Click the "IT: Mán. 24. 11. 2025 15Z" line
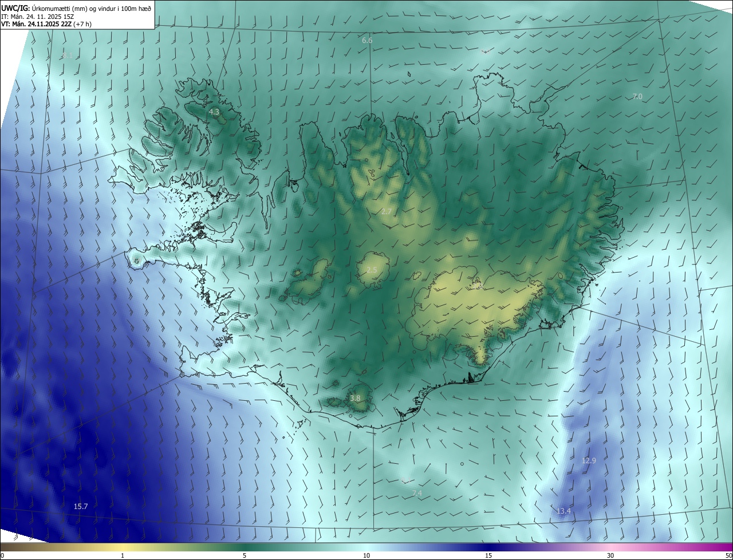The height and width of the screenshot is (560, 733). (x=37, y=17)
